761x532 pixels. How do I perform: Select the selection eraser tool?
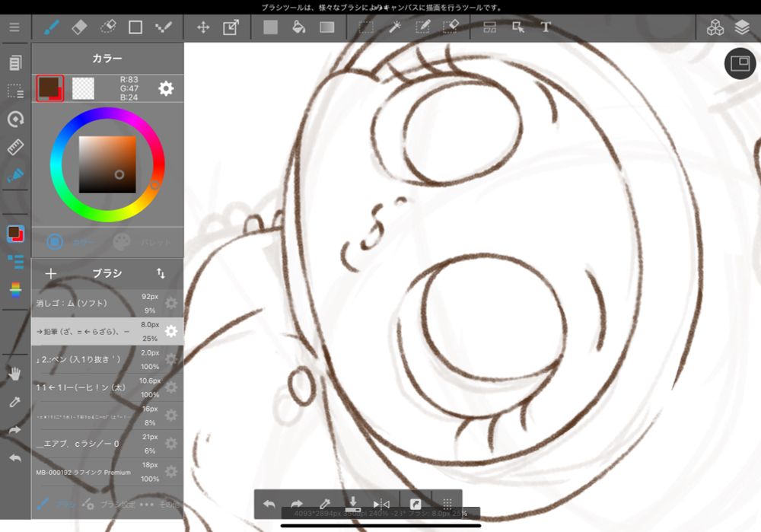click(451, 27)
